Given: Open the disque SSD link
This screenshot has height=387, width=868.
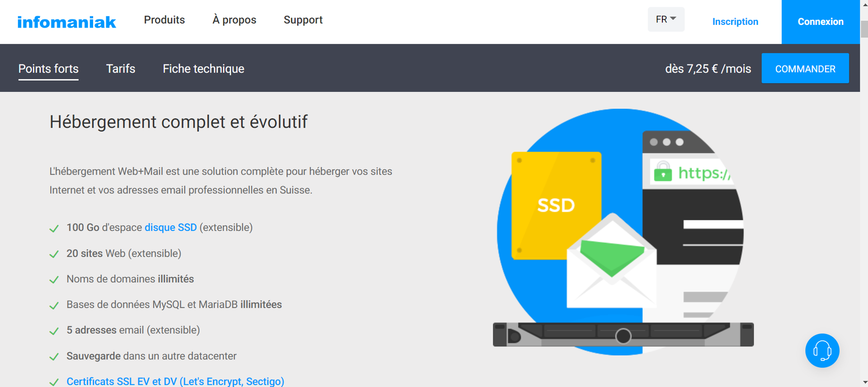Looking at the screenshot, I should [170, 228].
